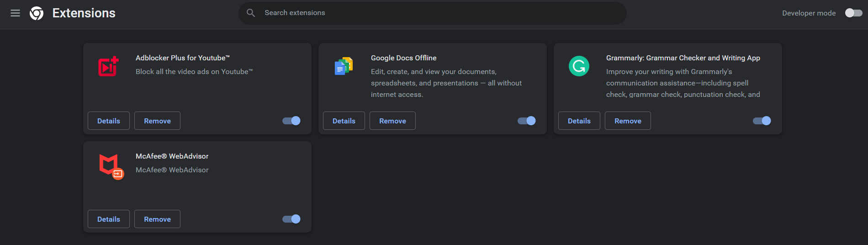This screenshot has height=245, width=868.
Task: Switch off McAfee WebAdvisor extension
Action: tap(291, 219)
